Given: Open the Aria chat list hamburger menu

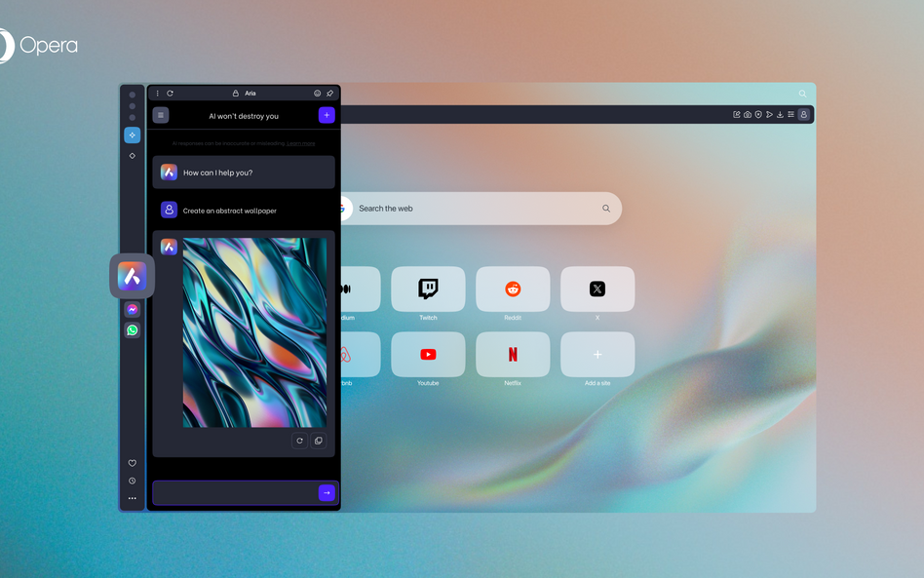Looking at the screenshot, I should (161, 115).
